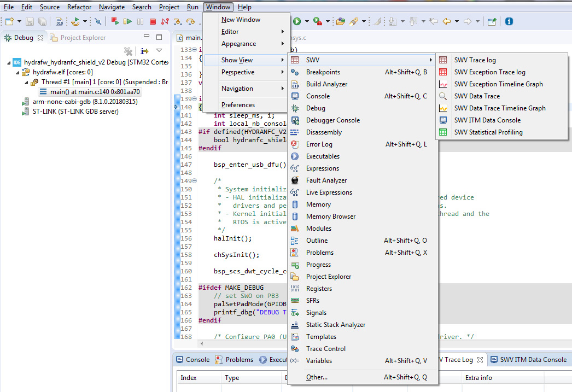Open the Static Stack Analyzer view
The height and width of the screenshot is (392, 572).
335,324
